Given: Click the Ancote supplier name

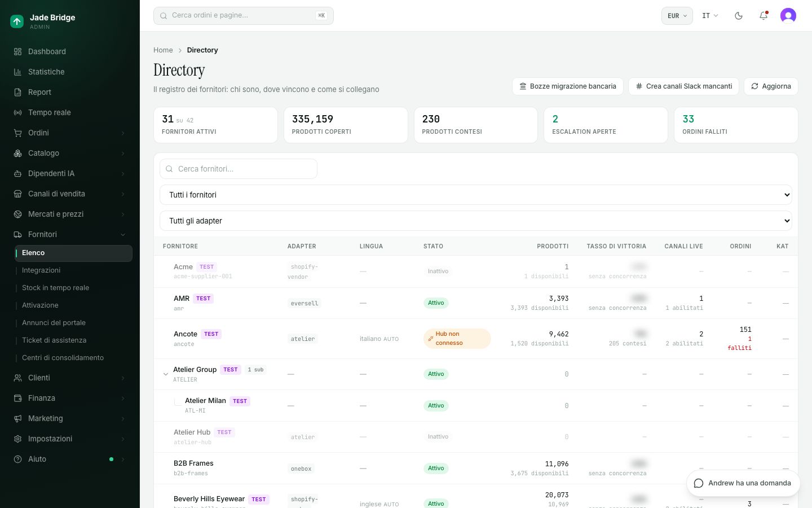Looking at the screenshot, I should click(186, 334).
